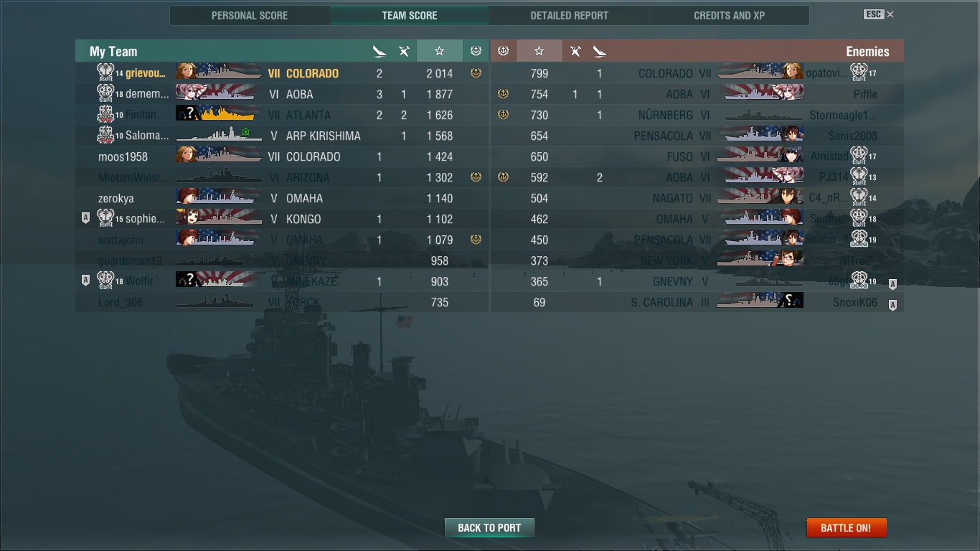Switch to the Detailed Report tab
The height and width of the screenshot is (551, 980).
[569, 15]
